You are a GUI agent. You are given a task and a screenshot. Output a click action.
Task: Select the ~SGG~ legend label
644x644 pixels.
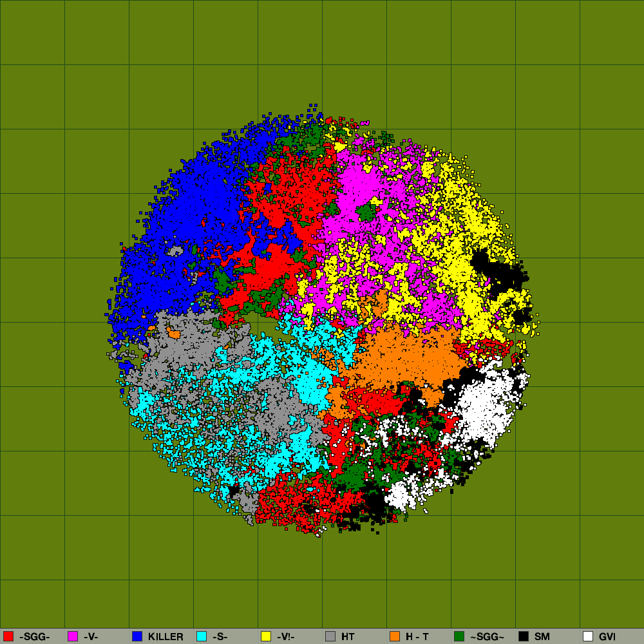(x=487, y=637)
